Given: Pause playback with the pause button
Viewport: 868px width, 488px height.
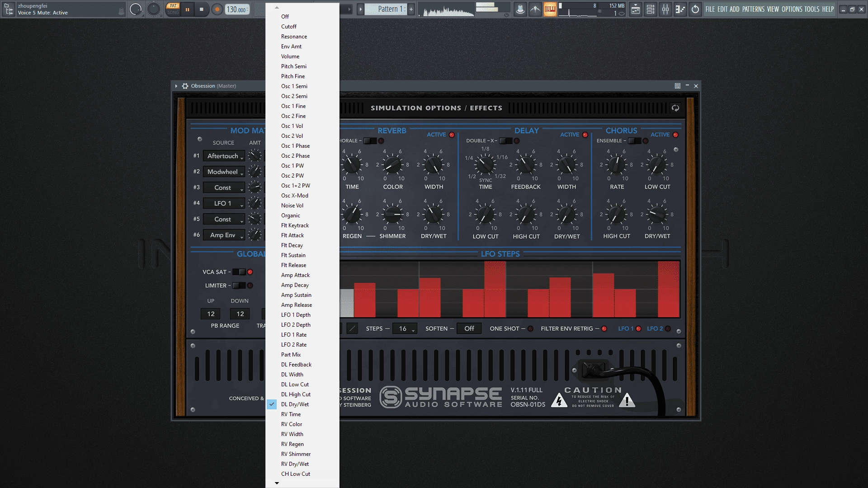Looking at the screenshot, I should [187, 9].
